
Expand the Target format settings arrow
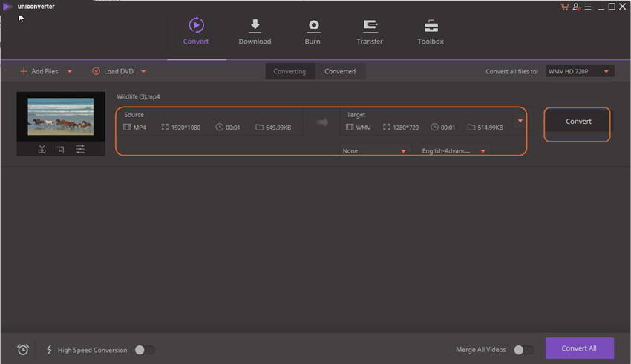click(520, 121)
